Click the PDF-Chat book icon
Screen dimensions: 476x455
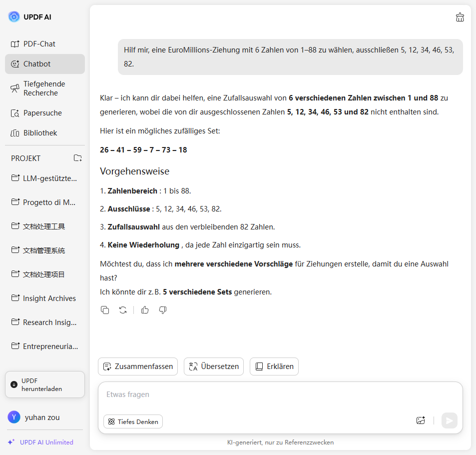[15, 44]
